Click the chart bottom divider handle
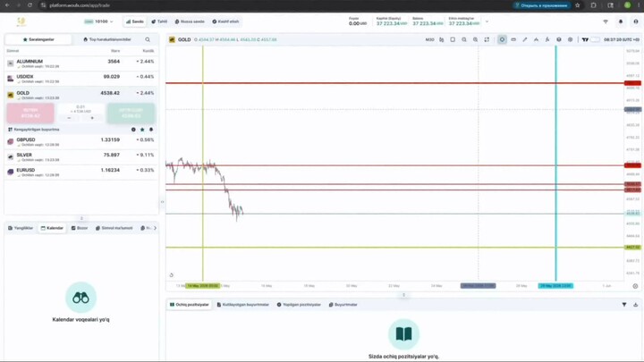644x362 pixels. (x=403, y=295)
